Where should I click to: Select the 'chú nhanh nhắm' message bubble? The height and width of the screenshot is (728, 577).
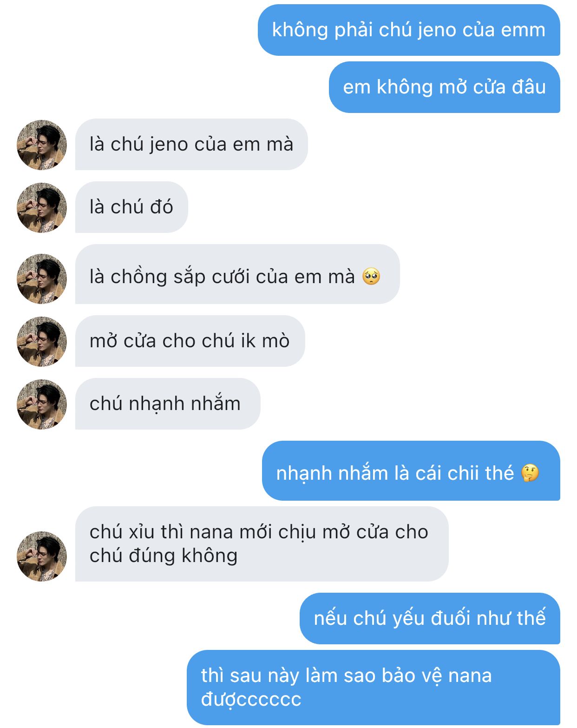pyautogui.click(x=168, y=404)
